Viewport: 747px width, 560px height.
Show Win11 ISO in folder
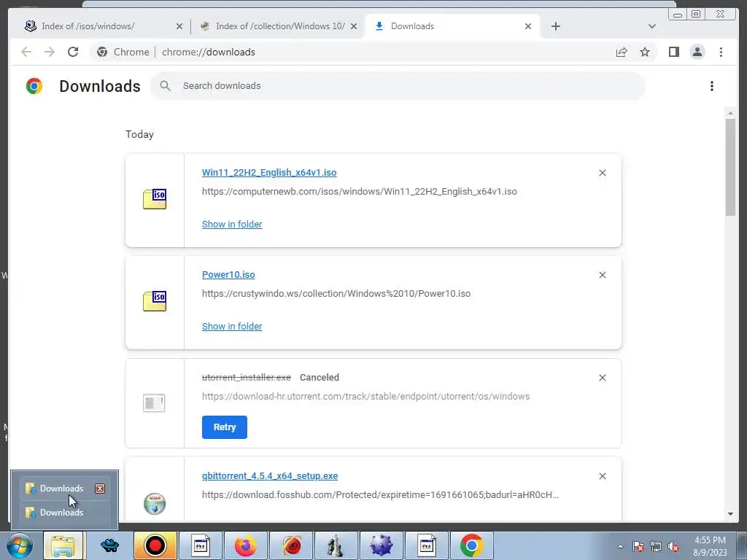click(x=232, y=225)
